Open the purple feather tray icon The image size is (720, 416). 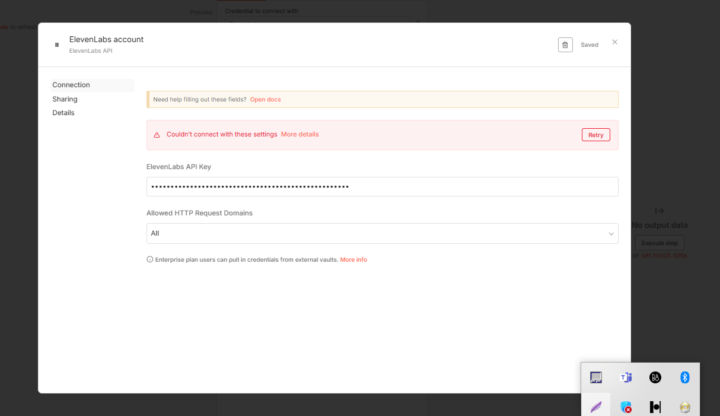[x=596, y=407]
